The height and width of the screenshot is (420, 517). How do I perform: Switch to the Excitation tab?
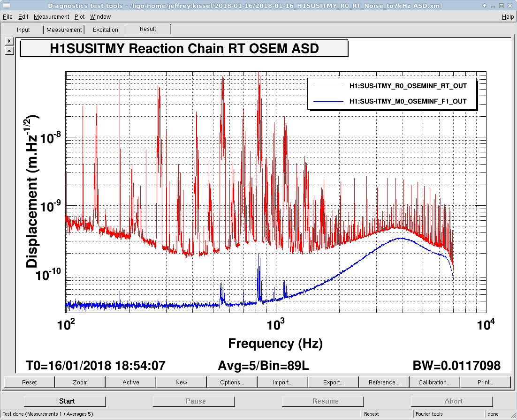[106, 30]
